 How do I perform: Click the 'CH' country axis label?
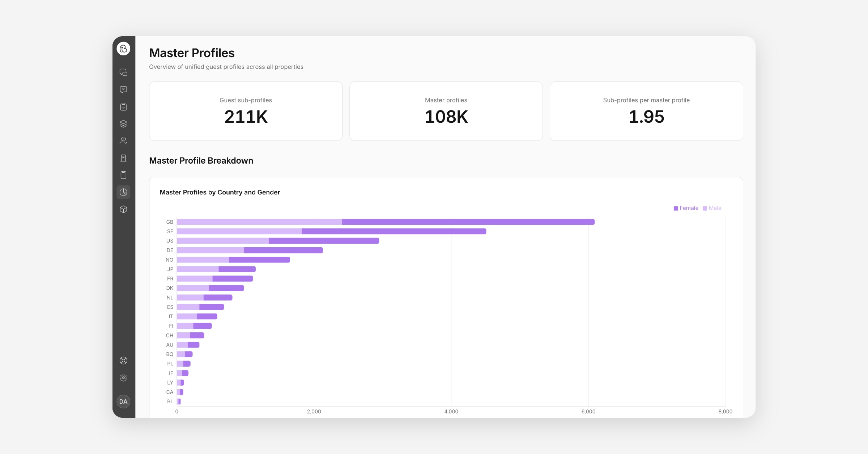point(170,335)
